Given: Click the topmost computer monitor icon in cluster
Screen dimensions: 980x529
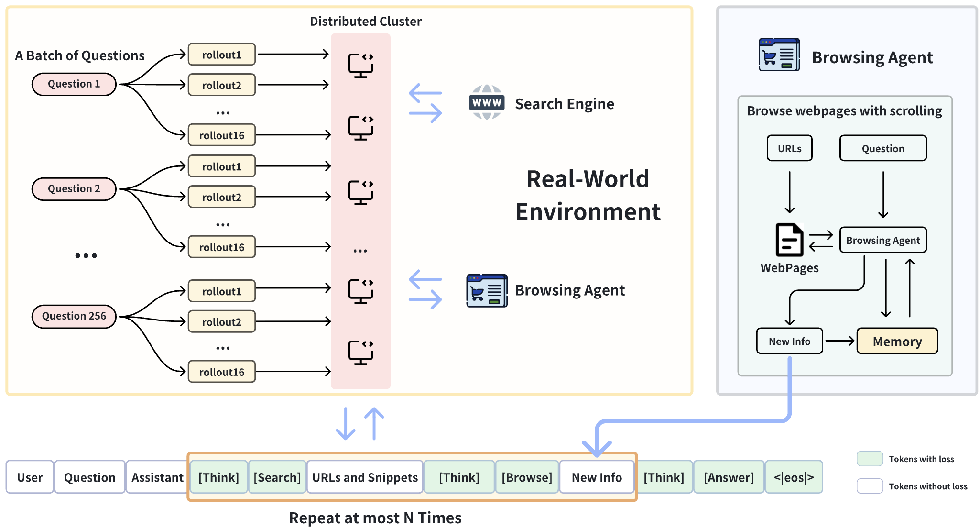Looking at the screenshot, I should [360, 66].
